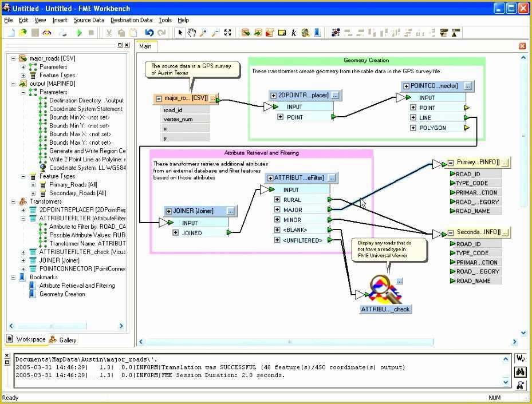Collapse the major_ro... [CSV] canvas feature type
This screenshot has width=532, height=404.
point(159,98)
